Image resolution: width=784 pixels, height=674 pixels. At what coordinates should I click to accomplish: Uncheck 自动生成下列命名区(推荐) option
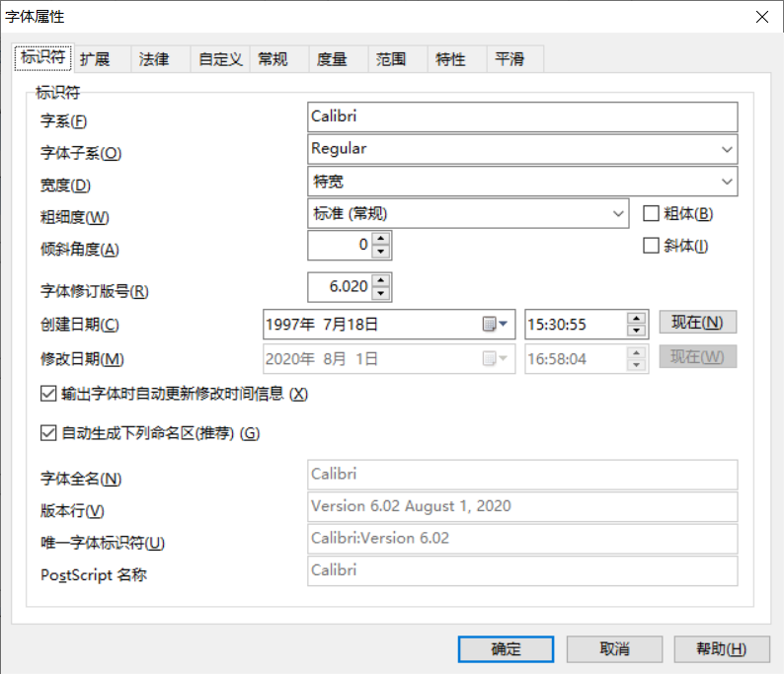click(48, 432)
